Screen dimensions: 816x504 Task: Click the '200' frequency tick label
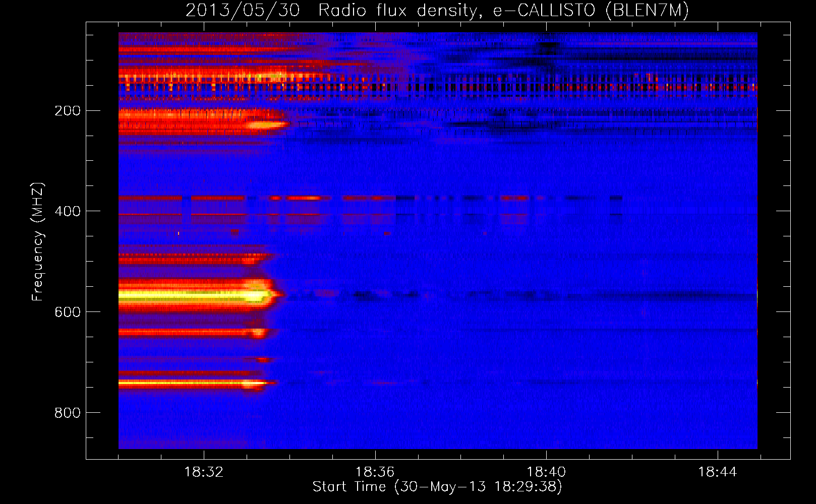(x=68, y=110)
